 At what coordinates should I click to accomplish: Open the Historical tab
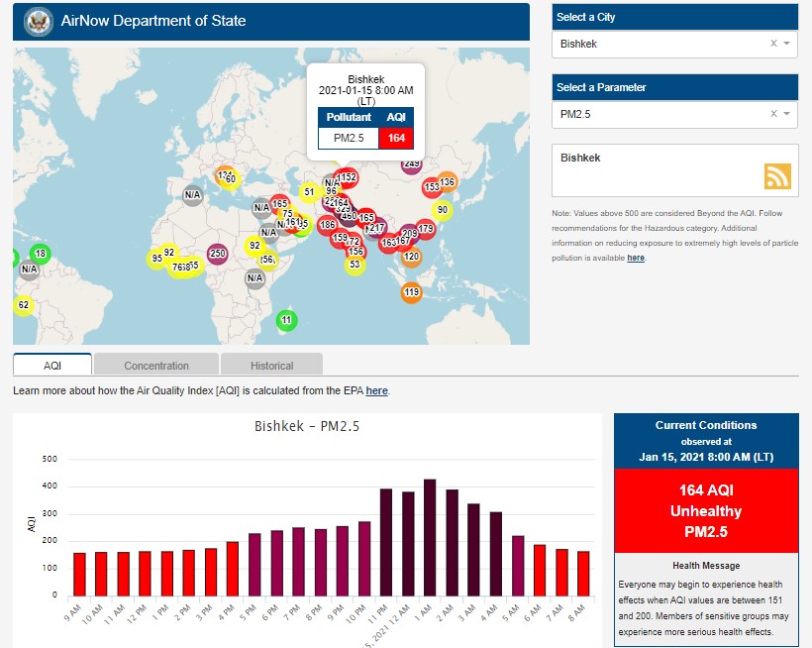(271, 365)
